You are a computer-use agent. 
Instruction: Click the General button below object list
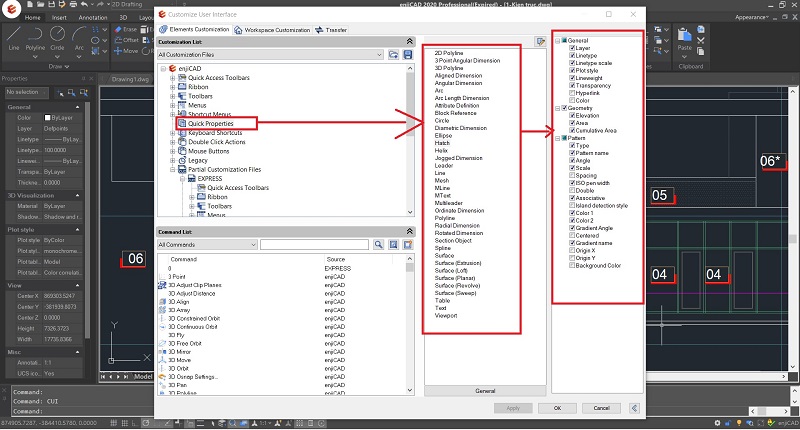(x=485, y=391)
